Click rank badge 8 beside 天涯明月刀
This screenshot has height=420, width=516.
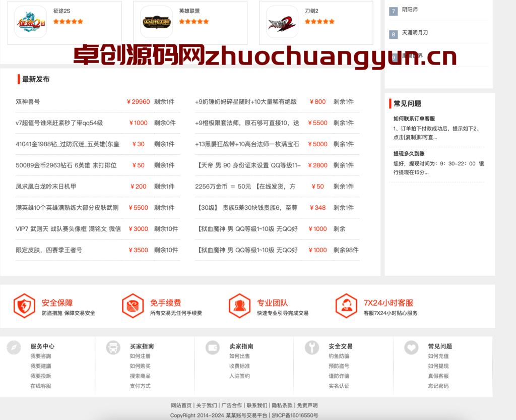coord(393,34)
